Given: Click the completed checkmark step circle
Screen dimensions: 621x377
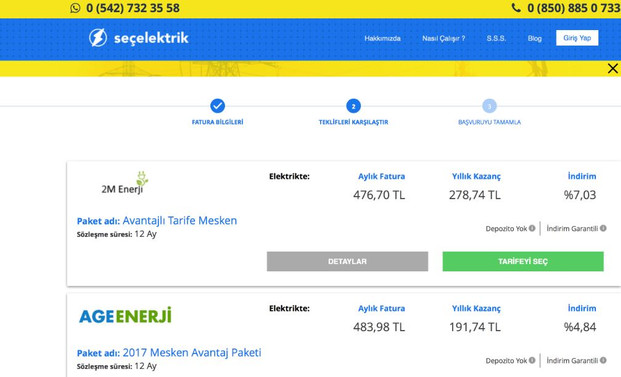Looking at the screenshot, I should click(x=217, y=106).
